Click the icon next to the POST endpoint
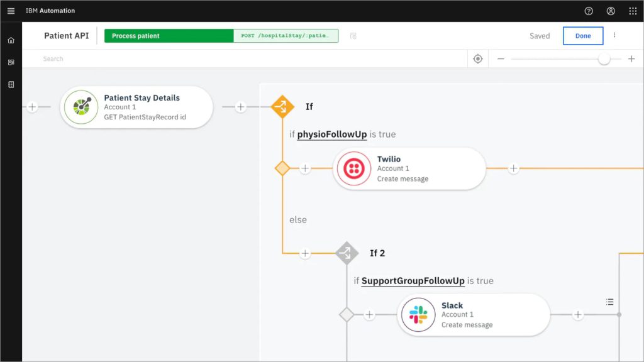This screenshot has height=362, width=644. [x=353, y=36]
